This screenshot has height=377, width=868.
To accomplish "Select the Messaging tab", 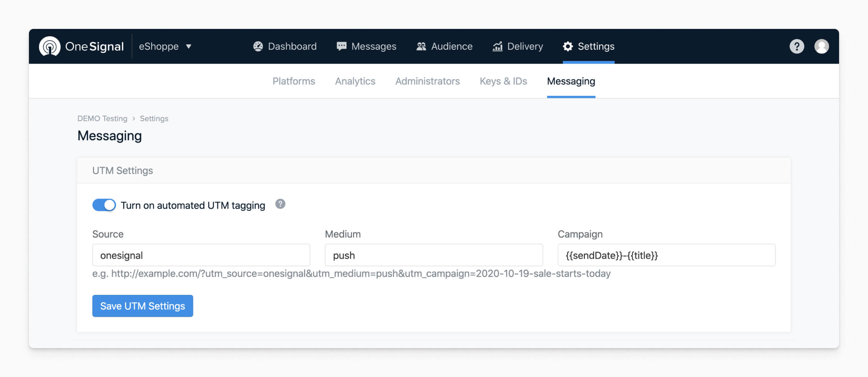I will coord(571,81).
